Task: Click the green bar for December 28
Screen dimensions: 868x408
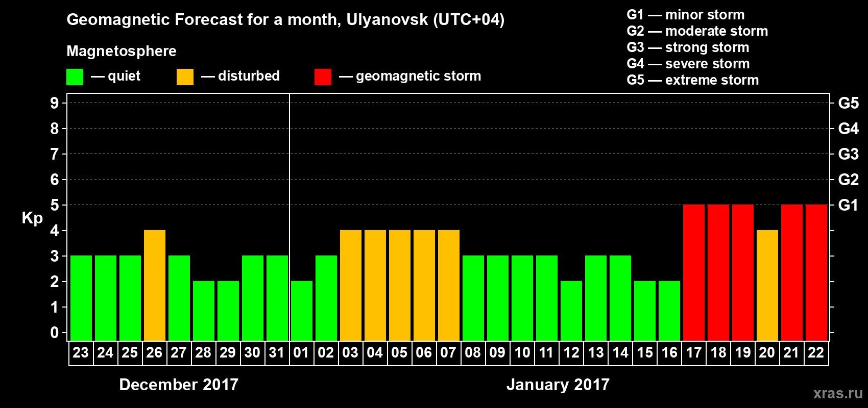Action: point(204,311)
